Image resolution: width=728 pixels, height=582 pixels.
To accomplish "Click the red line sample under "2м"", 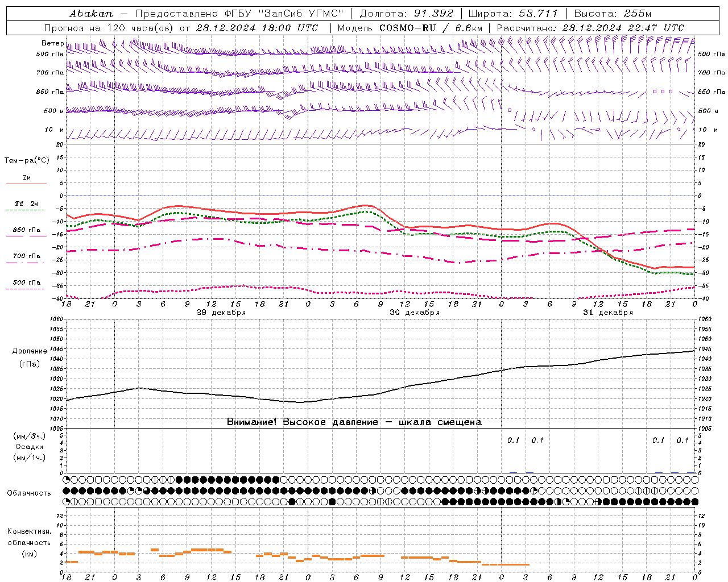I will (x=26, y=184).
